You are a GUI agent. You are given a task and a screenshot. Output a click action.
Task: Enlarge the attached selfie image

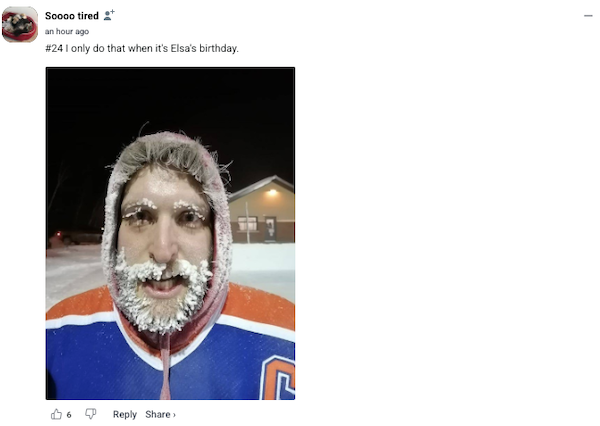click(170, 233)
